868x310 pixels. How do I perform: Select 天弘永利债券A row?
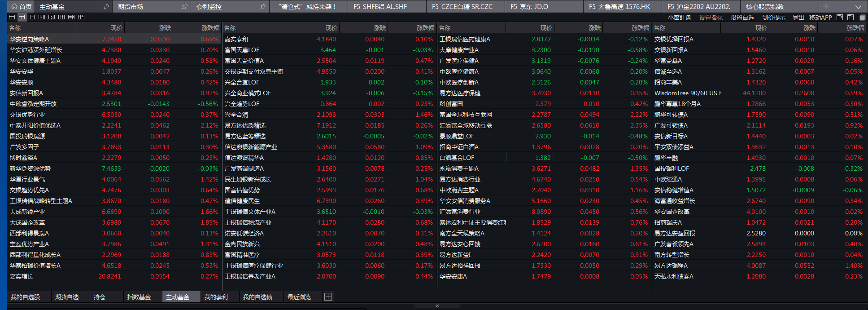click(x=759, y=276)
